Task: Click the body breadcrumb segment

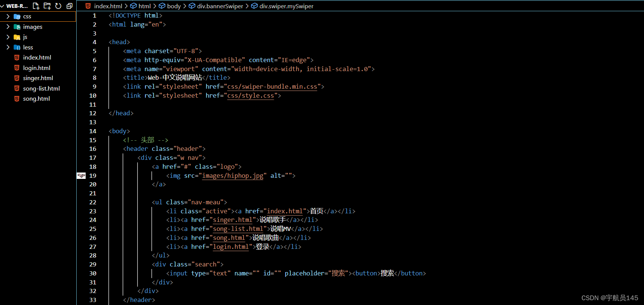Action: click(174, 6)
